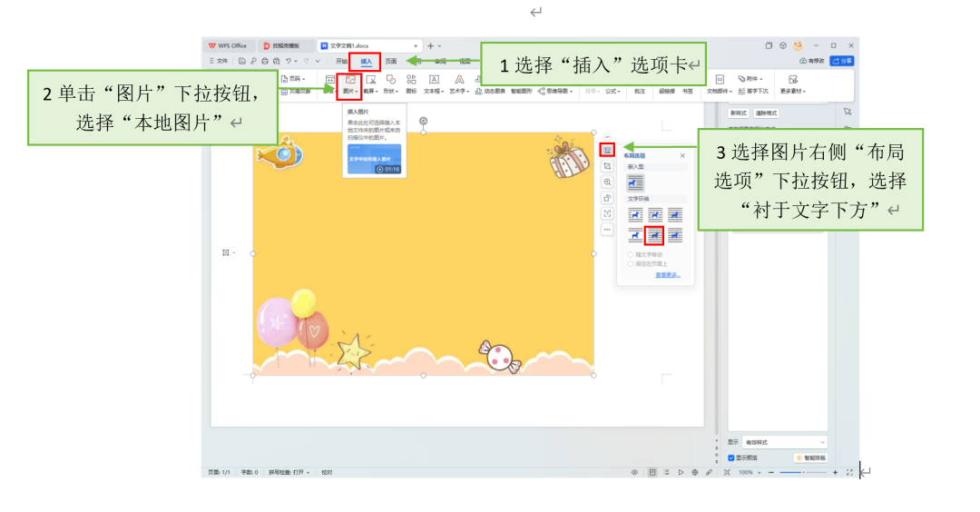Image resolution: width=980 pixels, height=512 pixels.
Task: Click the 页码 page number button
Action: (293, 79)
